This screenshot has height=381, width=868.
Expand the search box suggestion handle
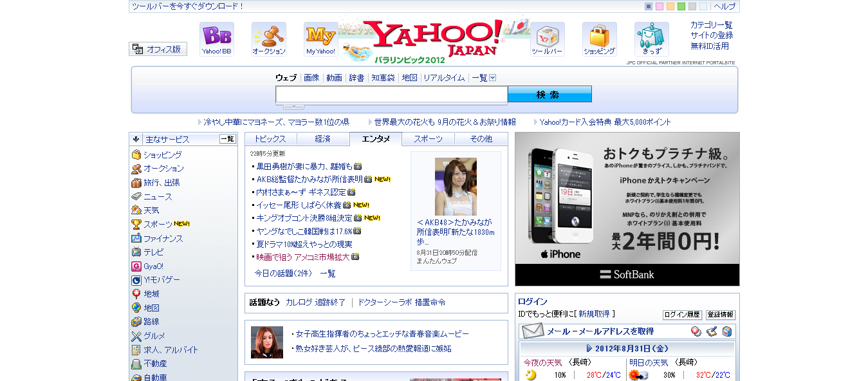(x=293, y=106)
